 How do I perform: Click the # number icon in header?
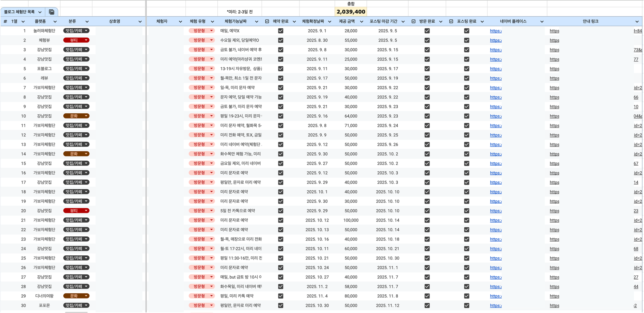click(x=5, y=21)
